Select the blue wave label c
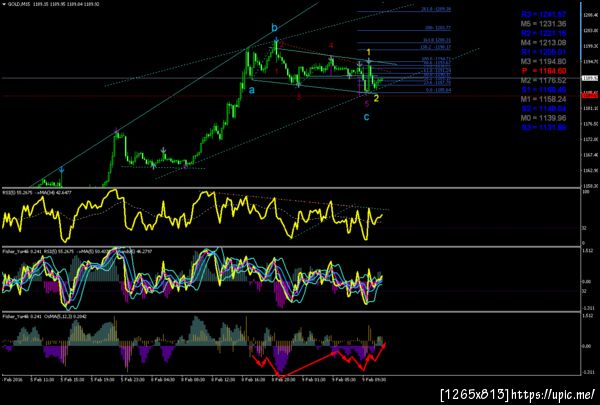This screenshot has height=405, width=600. 366,117
